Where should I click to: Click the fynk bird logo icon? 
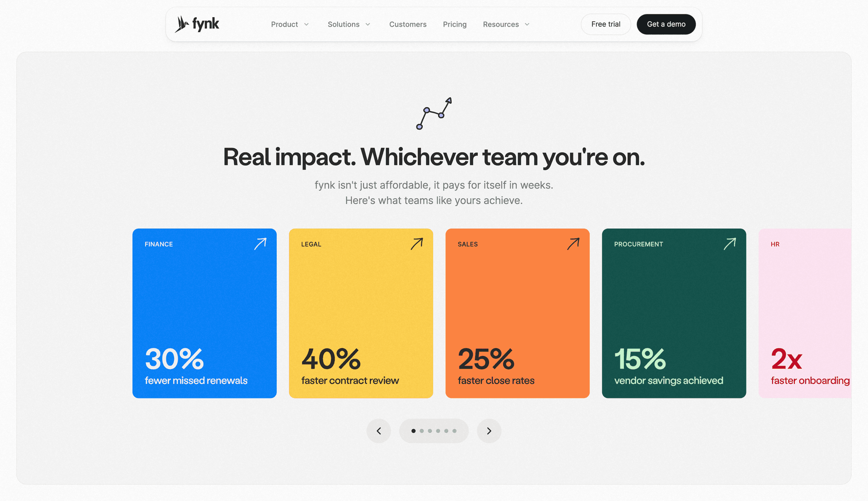coord(181,23)
